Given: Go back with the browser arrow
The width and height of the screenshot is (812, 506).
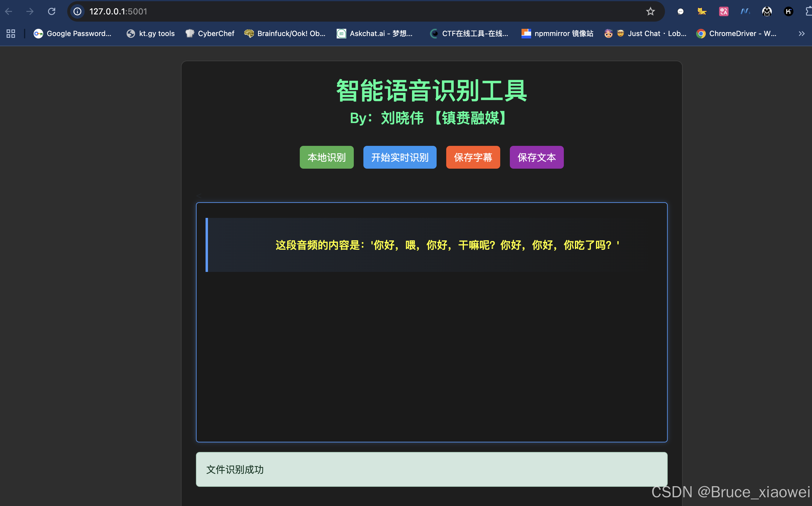Looking at the screenshot, I should pyautogui.click(x=9, y=11).
